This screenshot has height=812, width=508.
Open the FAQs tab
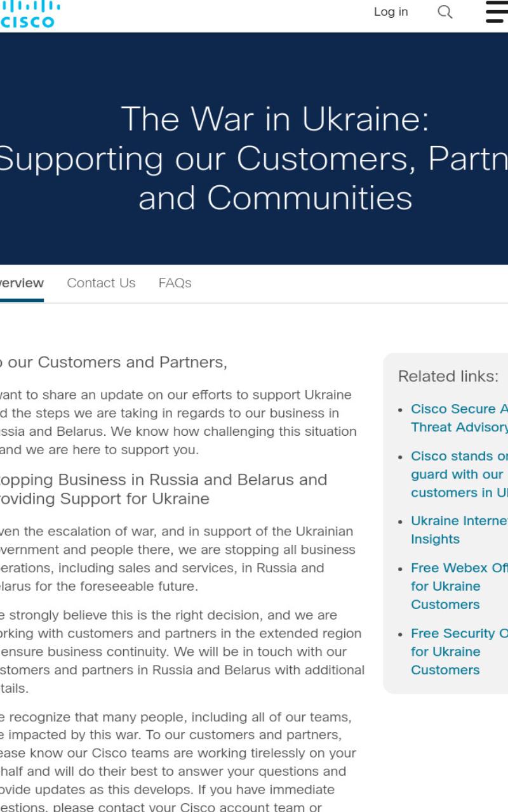point(175,283)
